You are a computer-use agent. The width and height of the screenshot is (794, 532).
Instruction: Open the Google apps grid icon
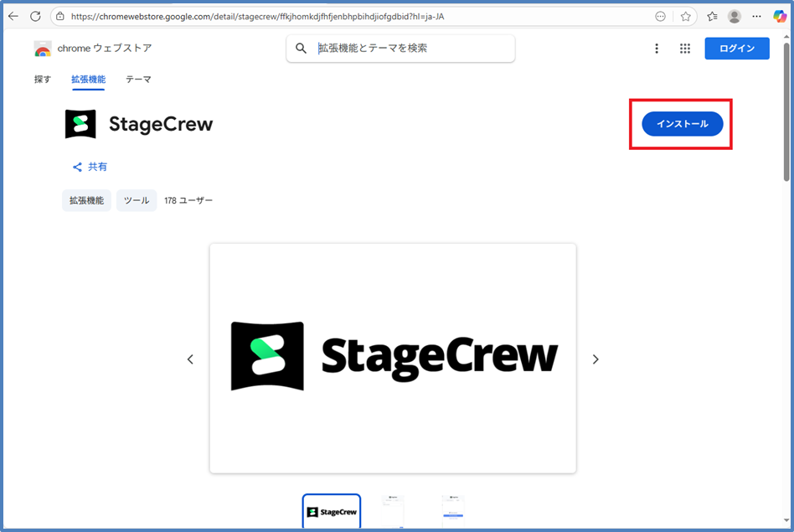point(685,48)
